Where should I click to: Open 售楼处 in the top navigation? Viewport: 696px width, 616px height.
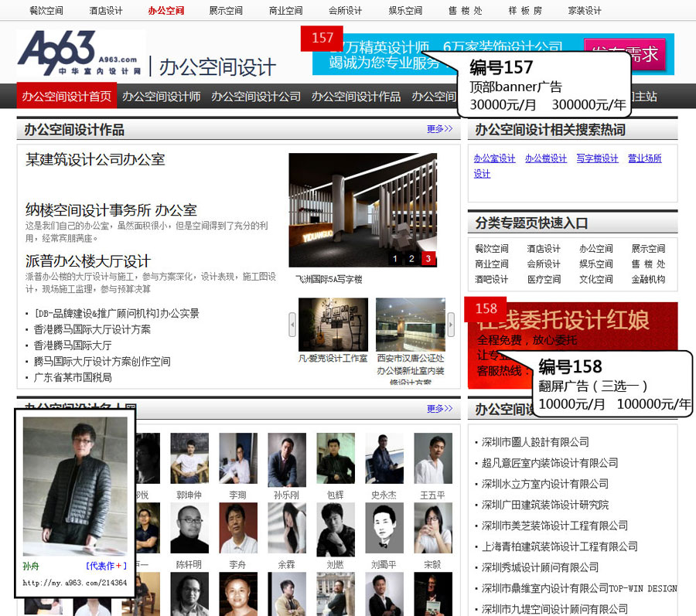[466, 11]
